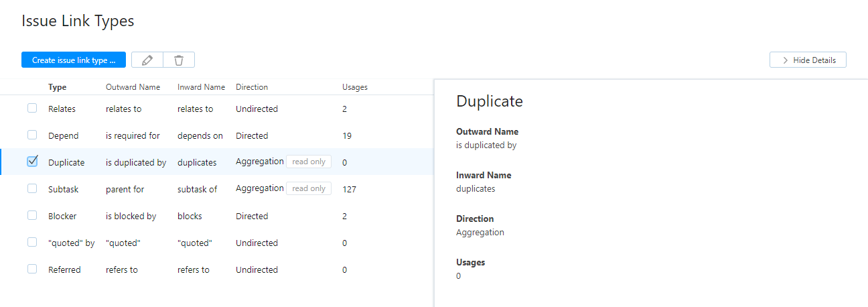Select the Blocker link type name
This screenshot has height=307, width=868.
tap(62, 216)
